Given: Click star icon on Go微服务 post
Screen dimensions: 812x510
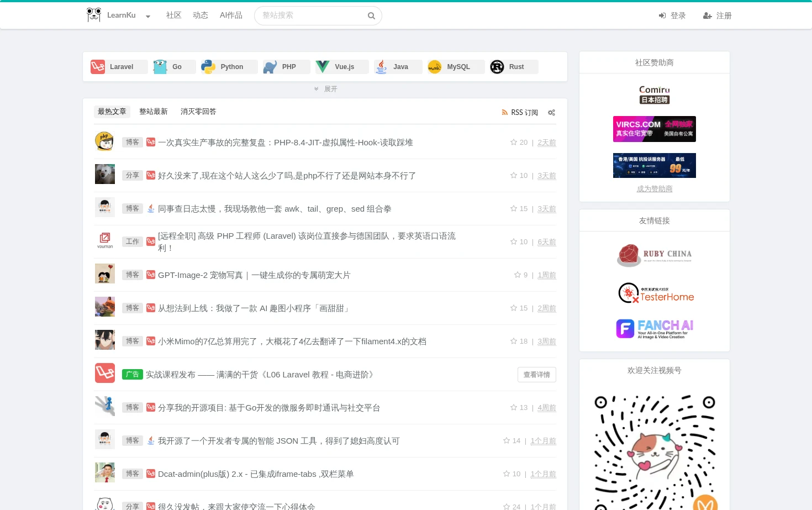Looking at the screenshot, I should [514, 407].
